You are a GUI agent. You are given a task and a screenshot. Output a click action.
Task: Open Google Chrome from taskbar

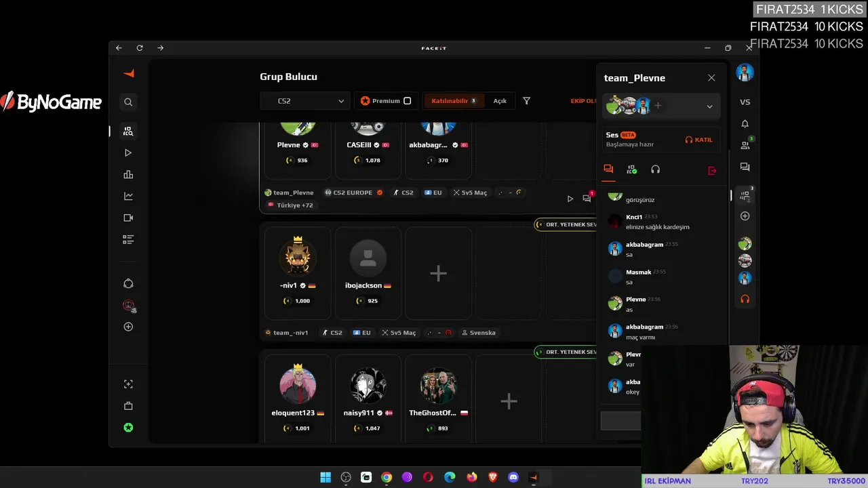tap(387, 477)
